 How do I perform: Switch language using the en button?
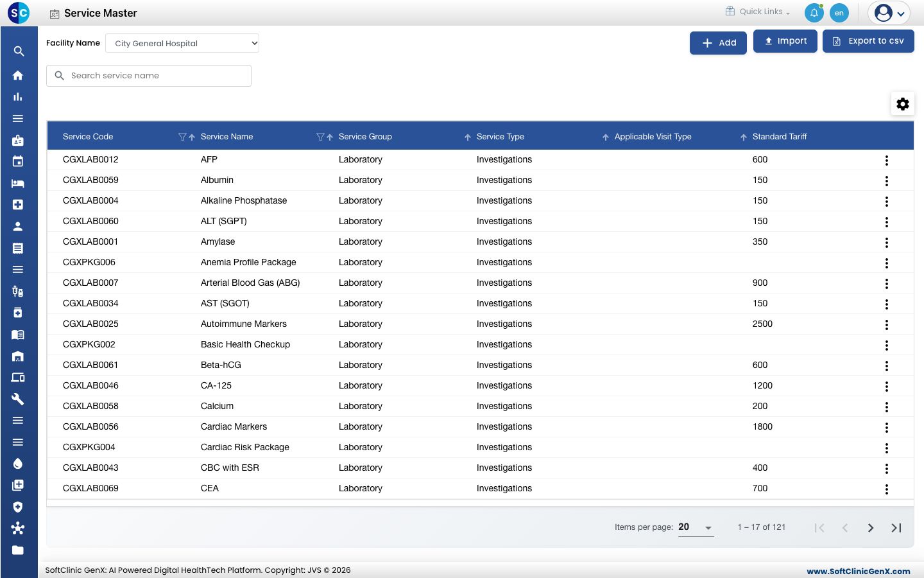[839, 13]
